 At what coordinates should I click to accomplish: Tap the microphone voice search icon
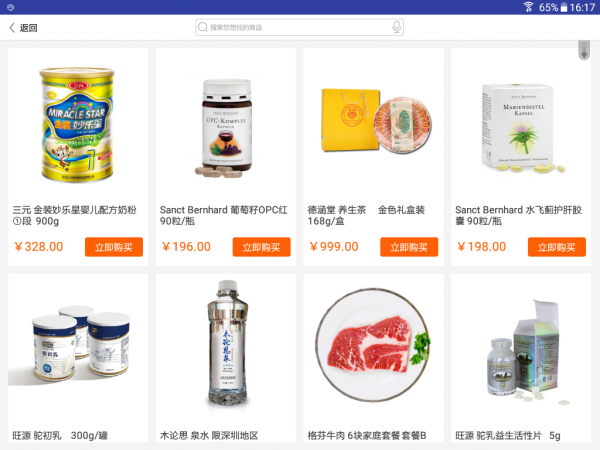397,27
